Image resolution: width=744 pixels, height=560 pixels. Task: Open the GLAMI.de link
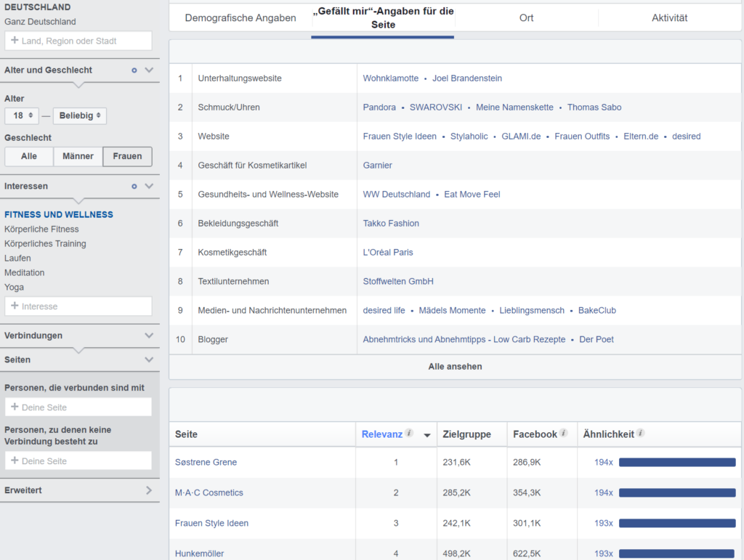pyautogui.click(x=521, y=137)
